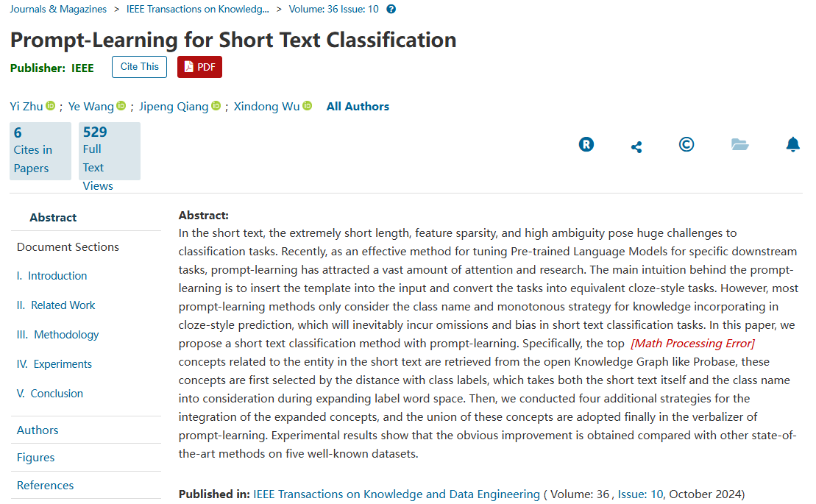
Task: Open Yi Zhu's ORCID icon
Action: (x=51, y=106)
